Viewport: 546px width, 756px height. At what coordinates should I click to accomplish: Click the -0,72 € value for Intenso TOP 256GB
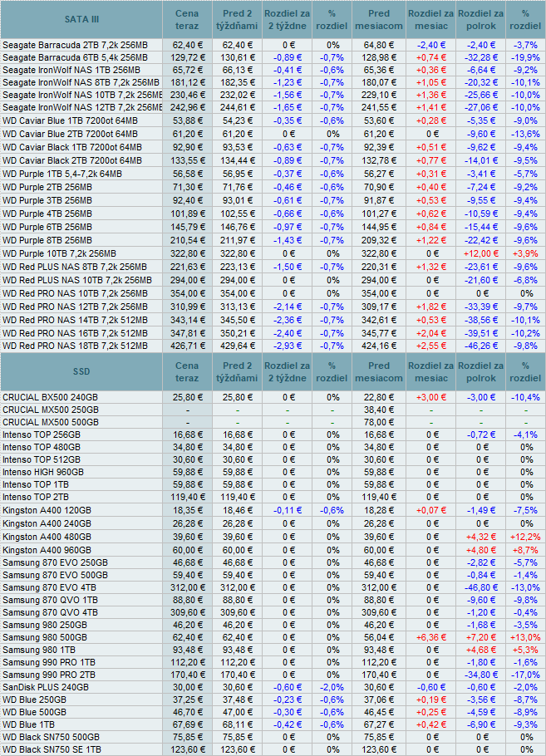[481, 434]
